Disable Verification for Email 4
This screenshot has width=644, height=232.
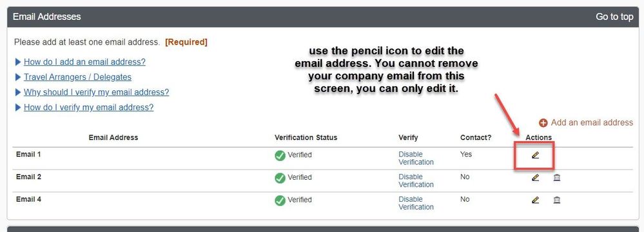pos(416,203)
